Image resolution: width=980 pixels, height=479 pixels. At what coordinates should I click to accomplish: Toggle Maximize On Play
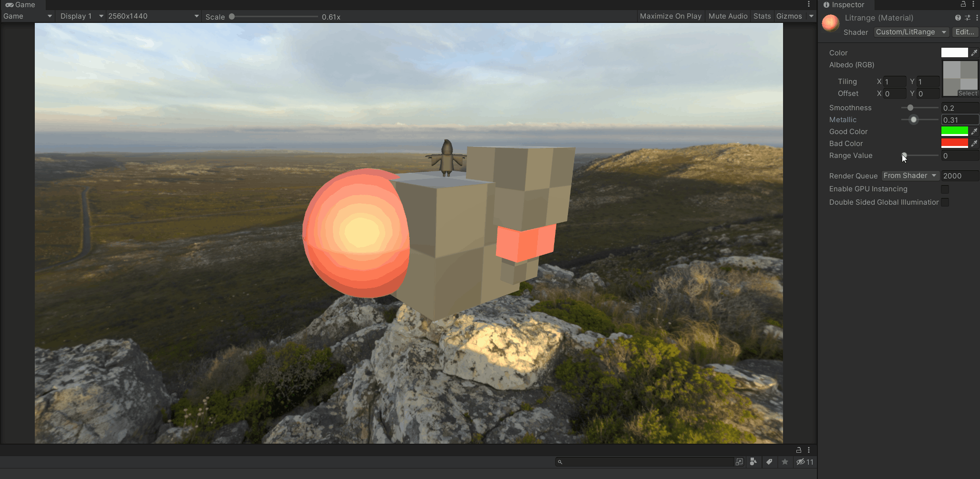pyautogui.click(x=671, y=16)
